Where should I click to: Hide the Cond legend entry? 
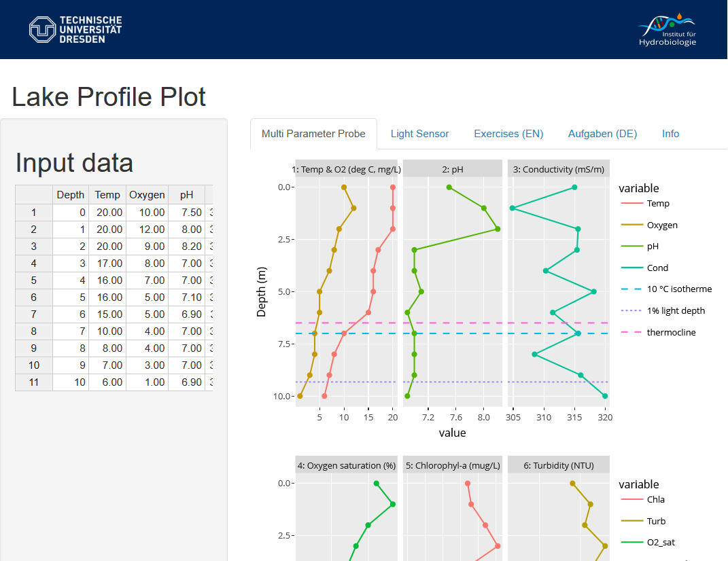tap(657, 268)
